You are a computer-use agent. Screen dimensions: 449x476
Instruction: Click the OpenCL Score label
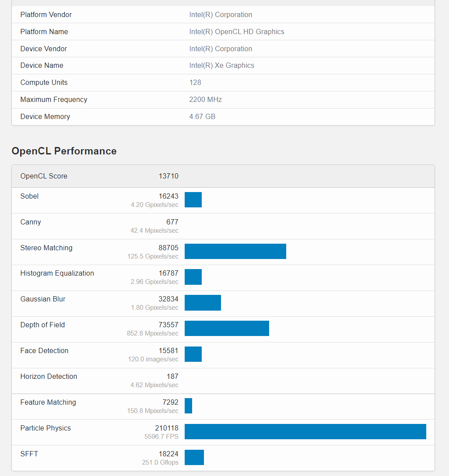44,176
